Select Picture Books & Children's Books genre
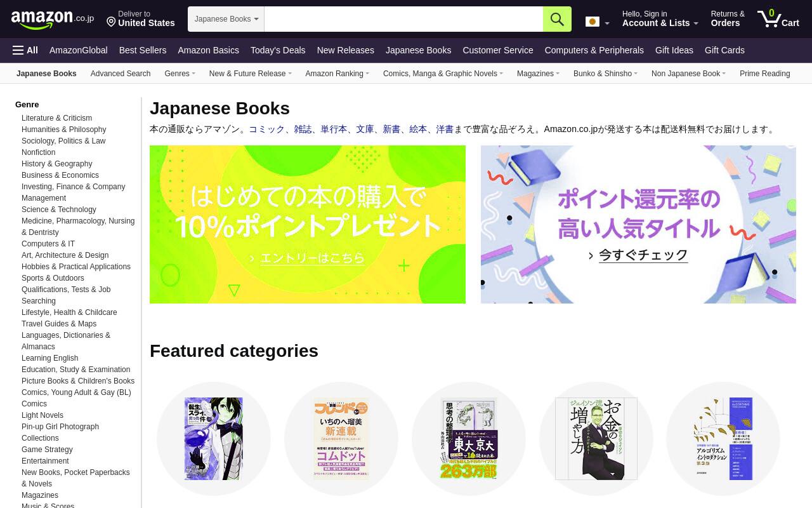The height and width of the screenshot is (508, 812). click(x=78, y=381)
